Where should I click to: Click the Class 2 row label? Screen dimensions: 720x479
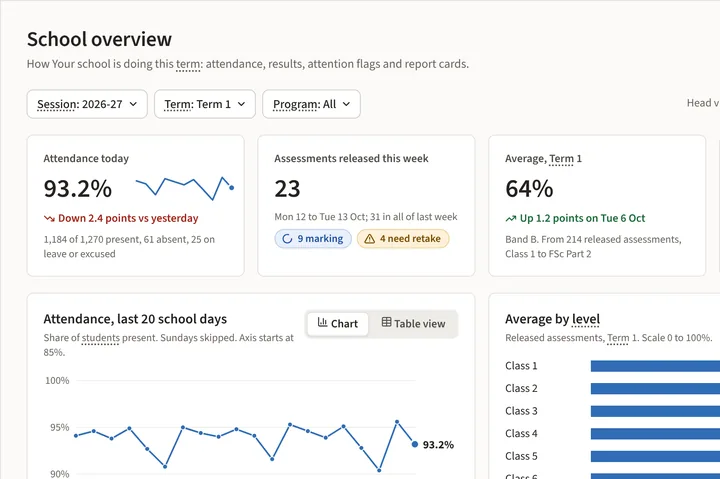pyautogui.click(x=521, y=389)
